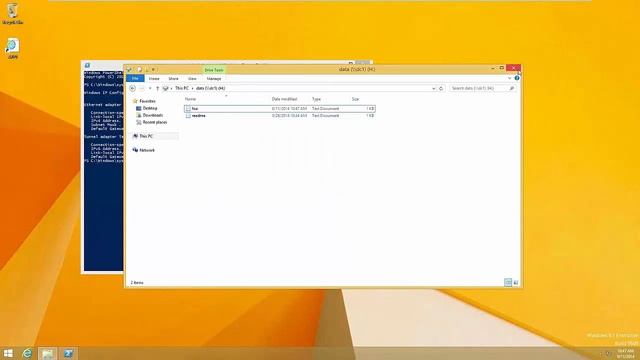Click the Network icon in navigation pane

[135, 150]
